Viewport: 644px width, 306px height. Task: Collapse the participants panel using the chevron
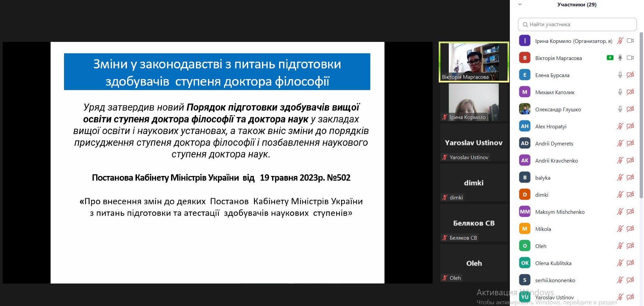(520, 5)
